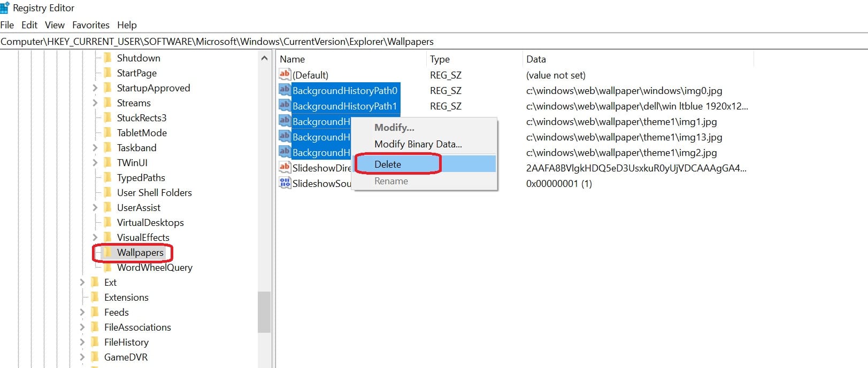Click the Data column header

pos(536,59)
